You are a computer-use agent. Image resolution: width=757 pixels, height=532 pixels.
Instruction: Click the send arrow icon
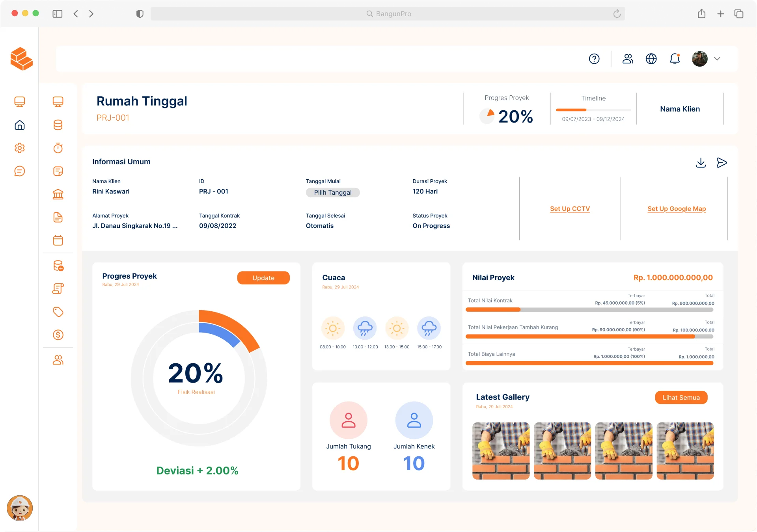pos(722,163)
